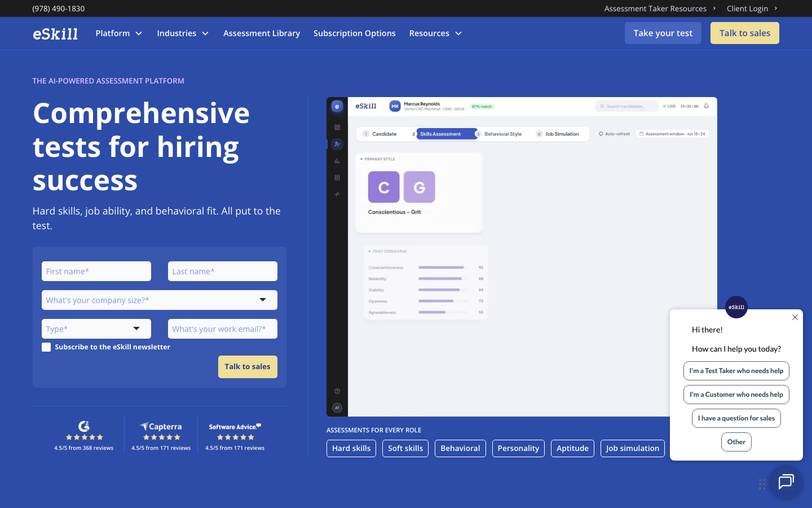Click Talk to sales in the header
This screenshot has width=812, height=508.
(745, 33)
